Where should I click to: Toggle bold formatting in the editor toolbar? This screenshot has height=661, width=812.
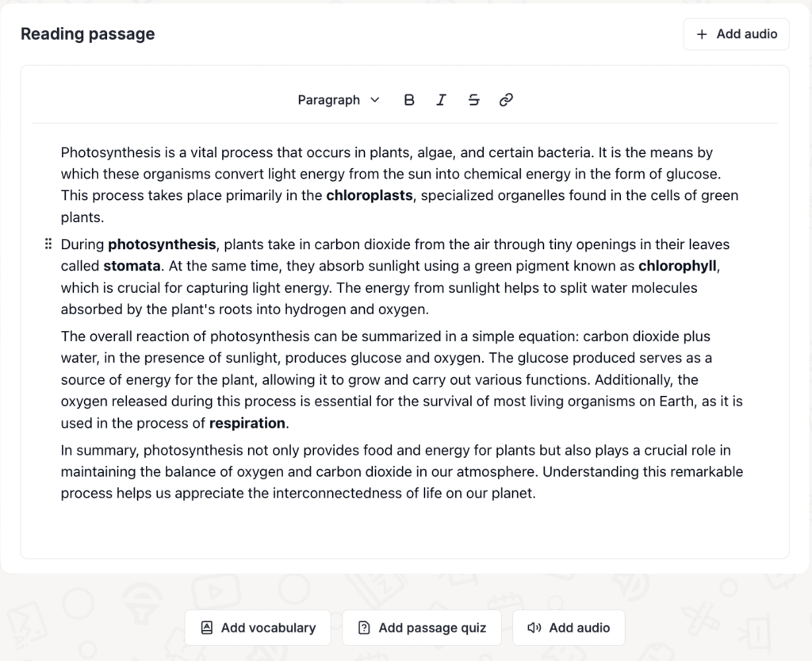(x=409, y=100)
